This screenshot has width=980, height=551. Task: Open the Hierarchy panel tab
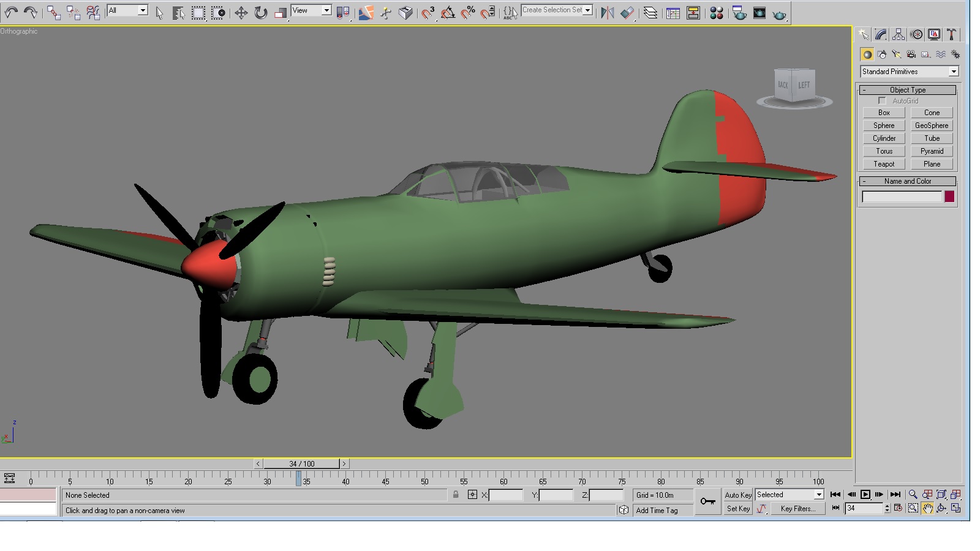point(899,35)
